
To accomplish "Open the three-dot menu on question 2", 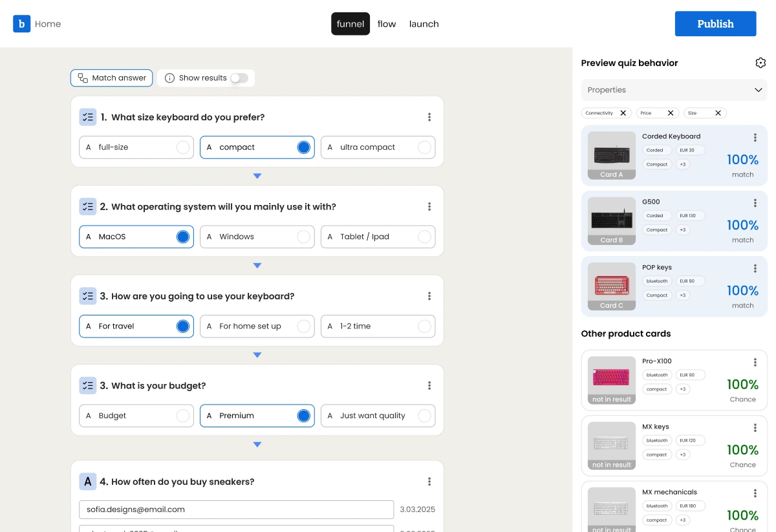I will [x=429, y=206].
